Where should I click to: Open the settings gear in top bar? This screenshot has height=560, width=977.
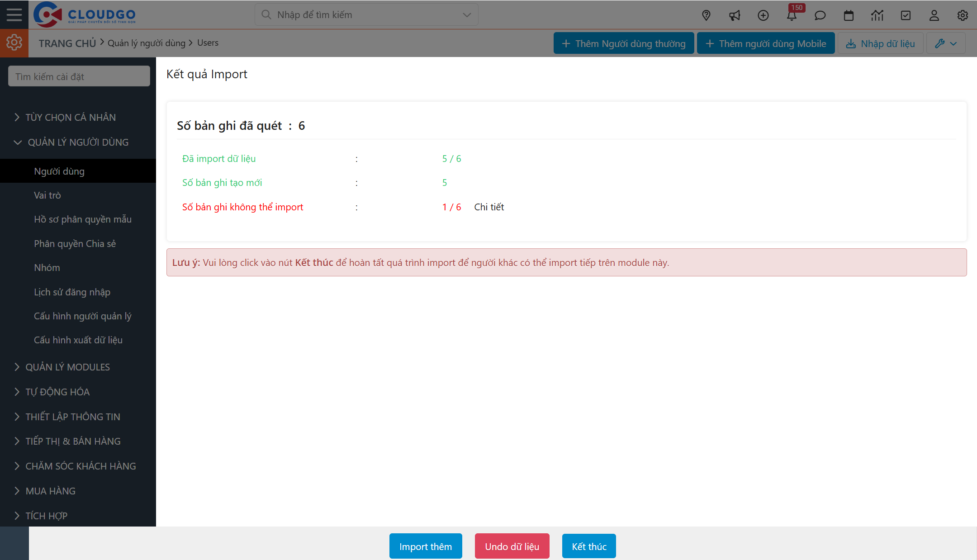pos(963,15)
